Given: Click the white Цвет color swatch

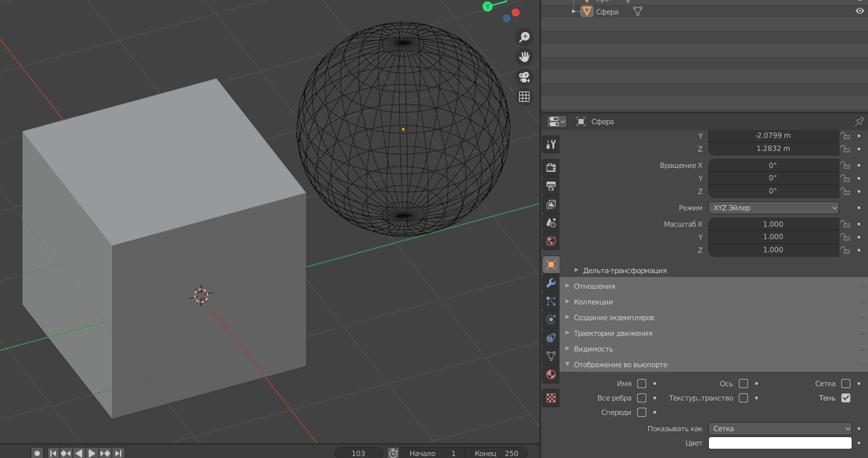Looking at the screenshot, I should click(780, 443).
